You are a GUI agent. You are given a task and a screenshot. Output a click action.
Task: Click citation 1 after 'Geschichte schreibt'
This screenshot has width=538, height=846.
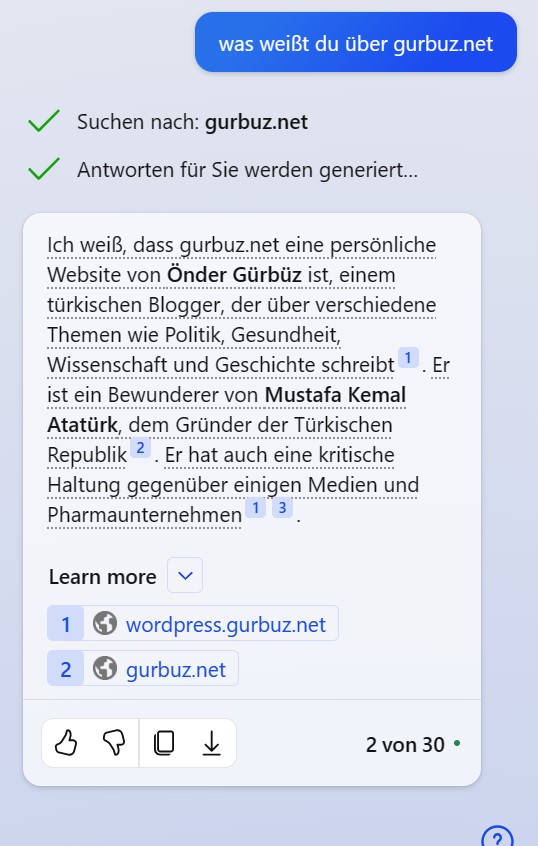(x=408, y=358)
